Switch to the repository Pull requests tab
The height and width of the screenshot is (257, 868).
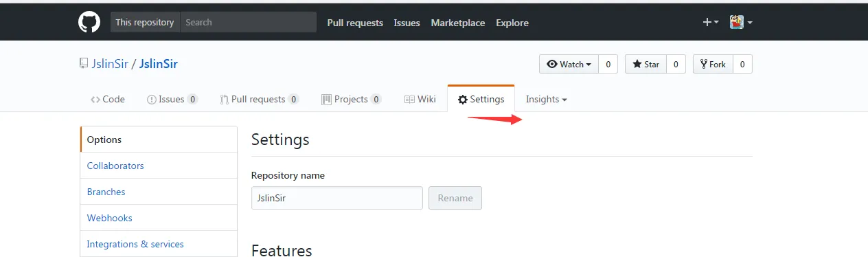tap(259, 99)
